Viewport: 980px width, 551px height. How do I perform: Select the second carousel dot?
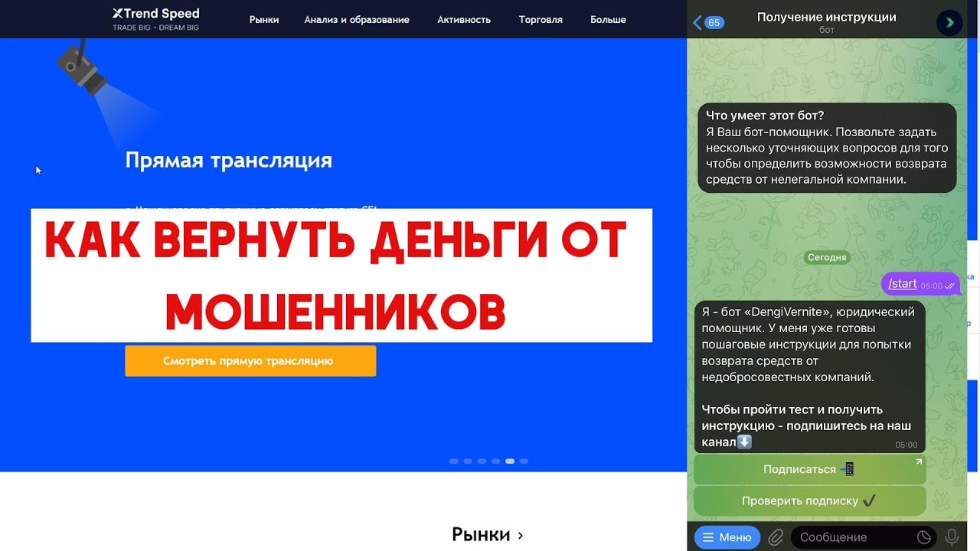click(x=468, y=461)
